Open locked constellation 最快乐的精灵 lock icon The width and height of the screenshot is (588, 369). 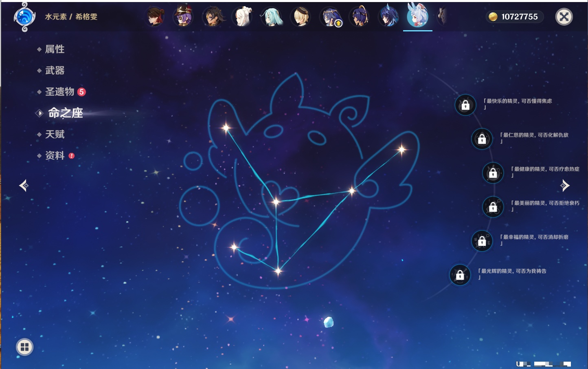(x=465, y=105)
